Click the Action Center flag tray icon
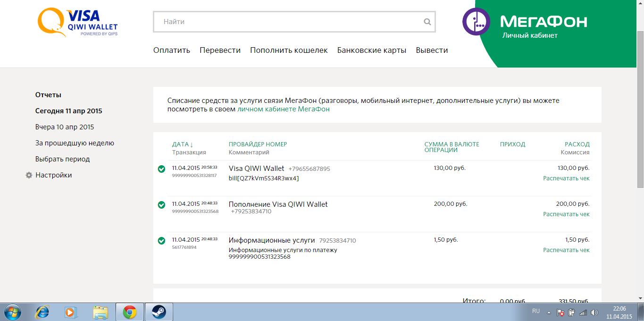Image resolution: width=644 pixels, height=321 pixels. pyautogui.click(x=560, y=313)
